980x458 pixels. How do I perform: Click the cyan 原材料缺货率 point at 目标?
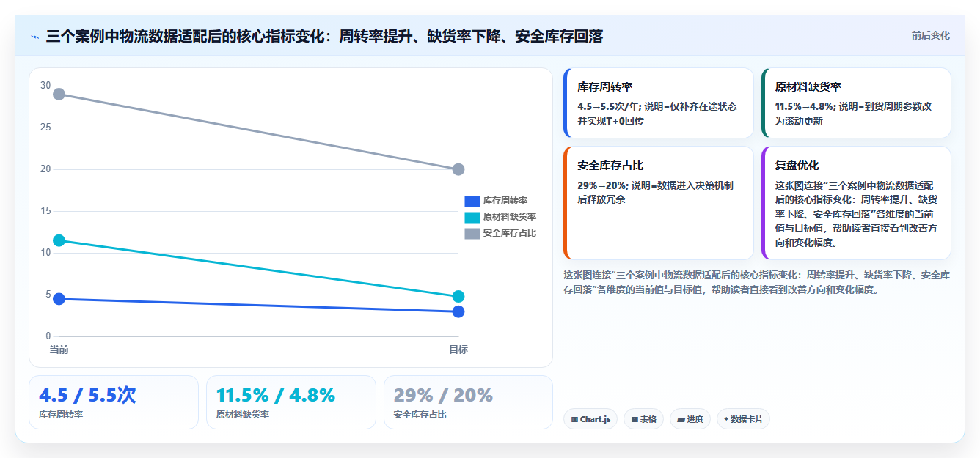(x=458, y=297)
